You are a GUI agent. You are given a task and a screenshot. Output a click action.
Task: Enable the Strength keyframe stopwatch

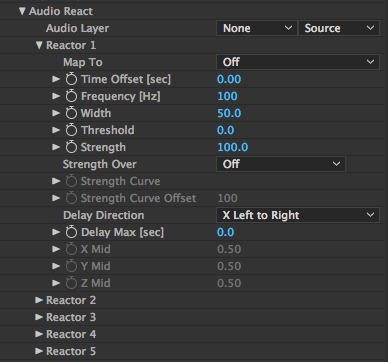pyautogui.click(x=71, y=147)
